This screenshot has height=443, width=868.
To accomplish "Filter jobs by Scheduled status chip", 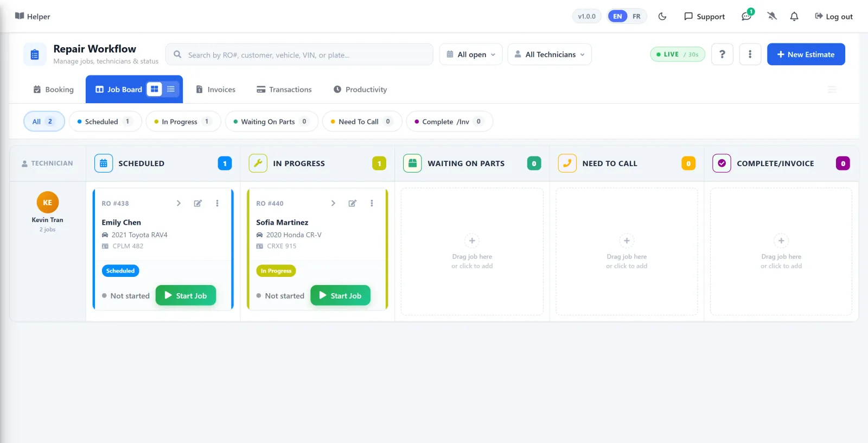I will pos(105,122).
